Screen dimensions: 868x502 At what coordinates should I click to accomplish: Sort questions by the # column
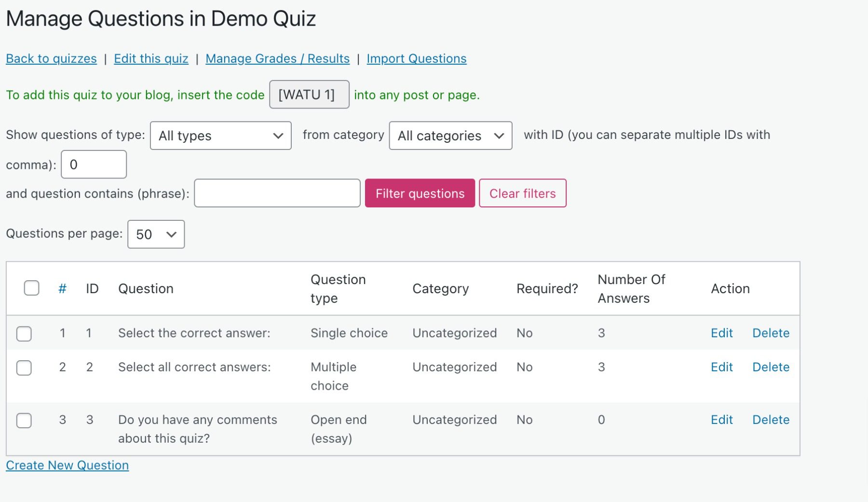click(62, 288)
